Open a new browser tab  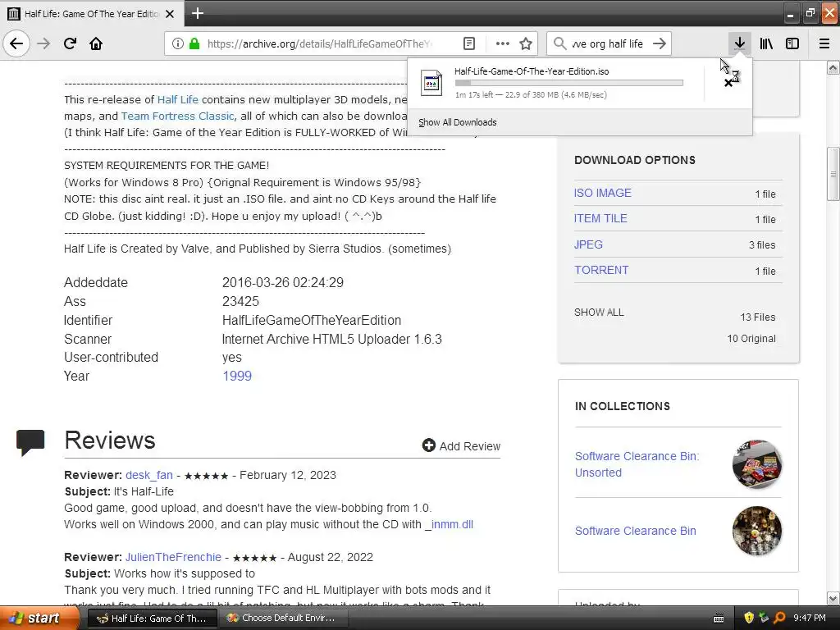[198, 13]
